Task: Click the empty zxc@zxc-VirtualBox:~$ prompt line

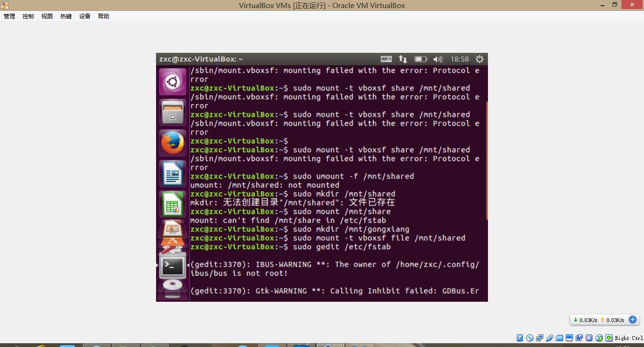Action: (239, 141)
